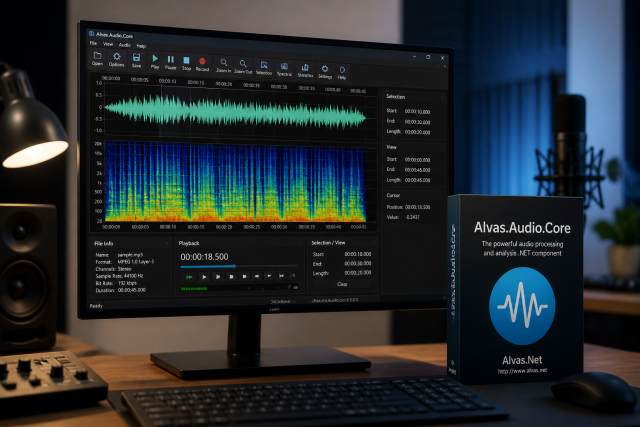Pause audio using the Pause toolbar icon
The image size is (640, 427).
click(x=171, y=60)
